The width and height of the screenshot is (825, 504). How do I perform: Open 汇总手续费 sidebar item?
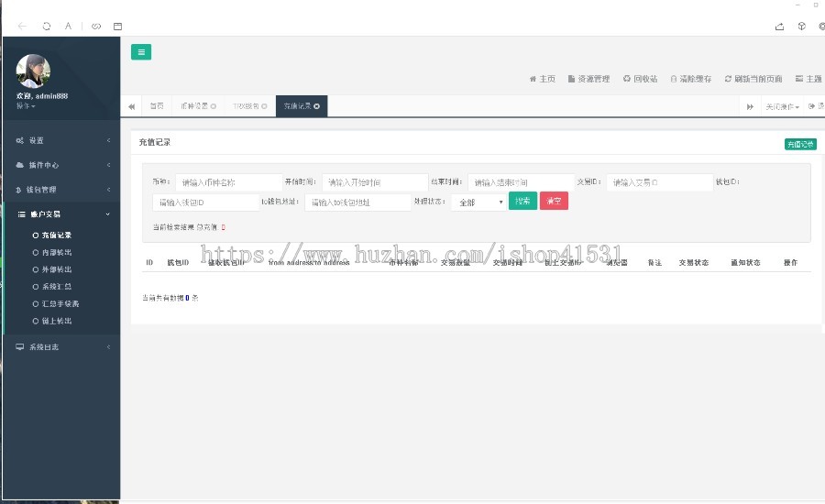[x=60, y=303]
